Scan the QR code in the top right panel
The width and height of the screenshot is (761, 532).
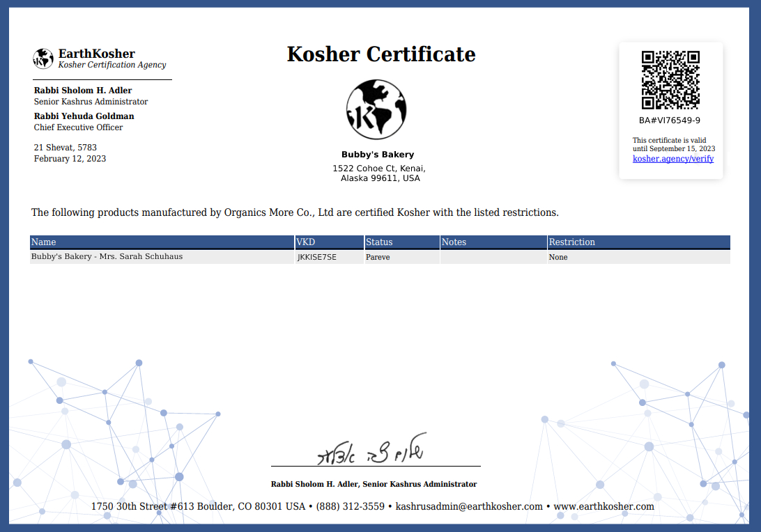[x=670, y=79]
